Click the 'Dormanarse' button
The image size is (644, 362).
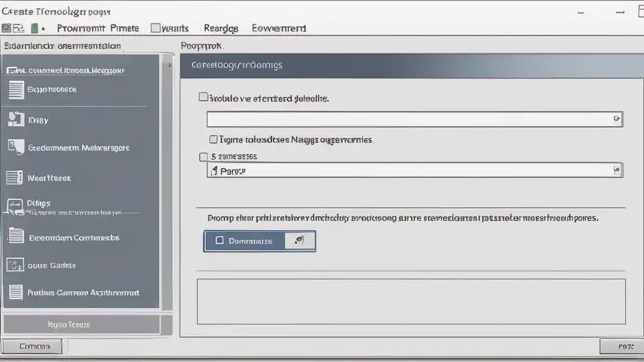coord(260,241)
